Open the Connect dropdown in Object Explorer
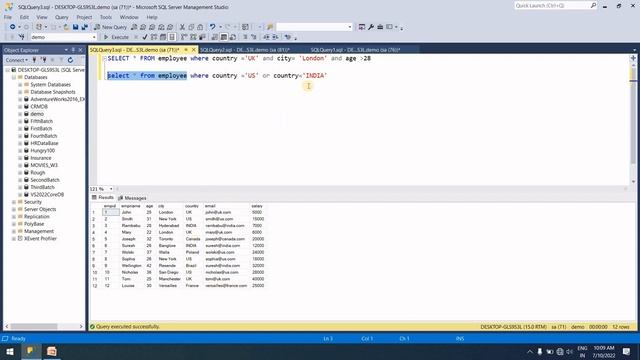 point(17,60)
